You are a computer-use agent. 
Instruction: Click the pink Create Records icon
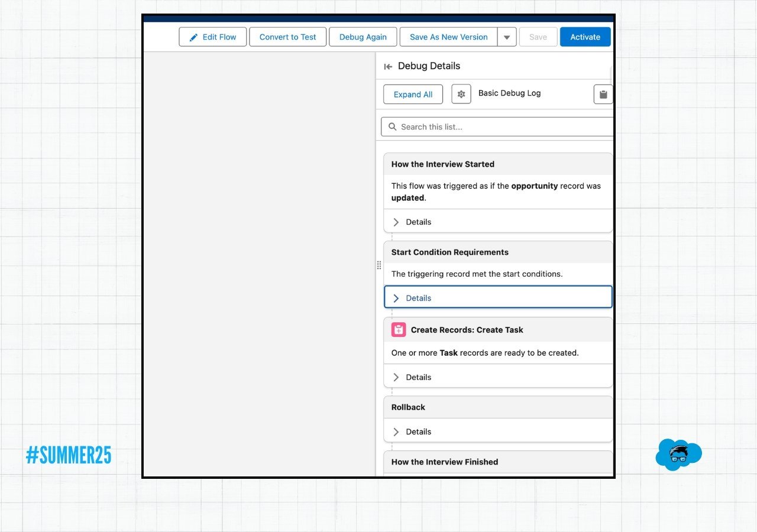click(399, 330)
